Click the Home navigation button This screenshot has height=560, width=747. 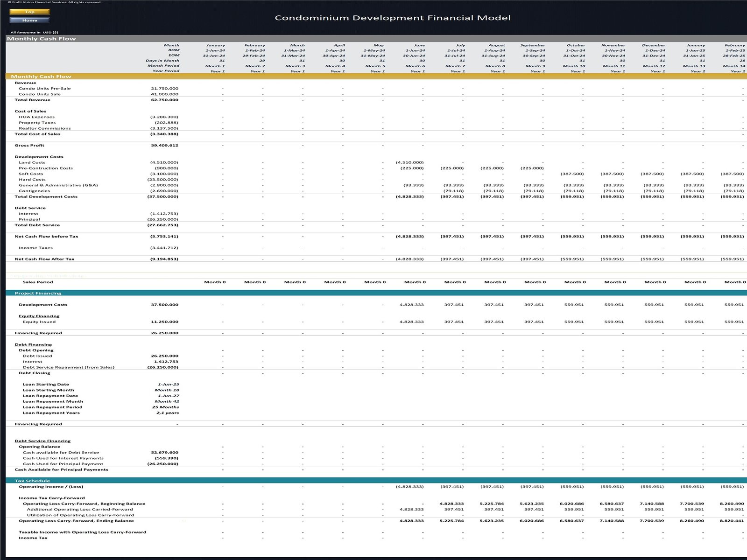pos(29,20)
